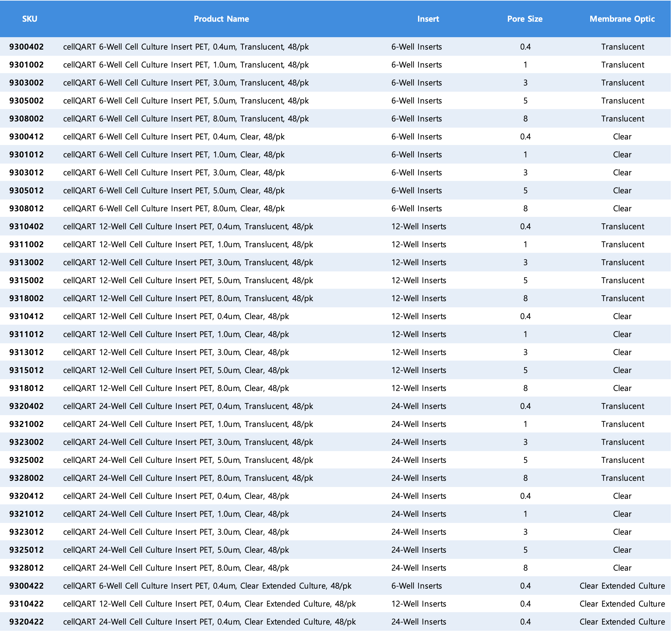Select SKU 9321012 cell
This screenshot has height=632, width=672.
[26, 514]
